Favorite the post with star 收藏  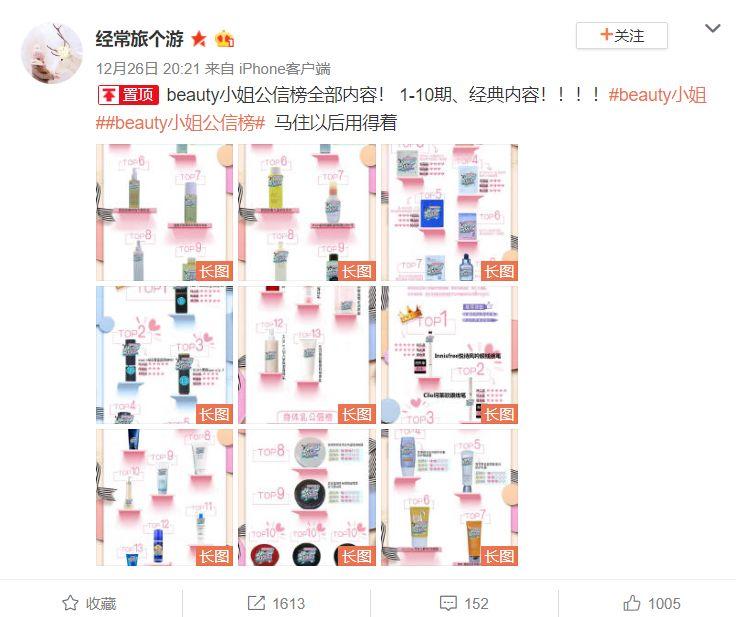(89, 603)
